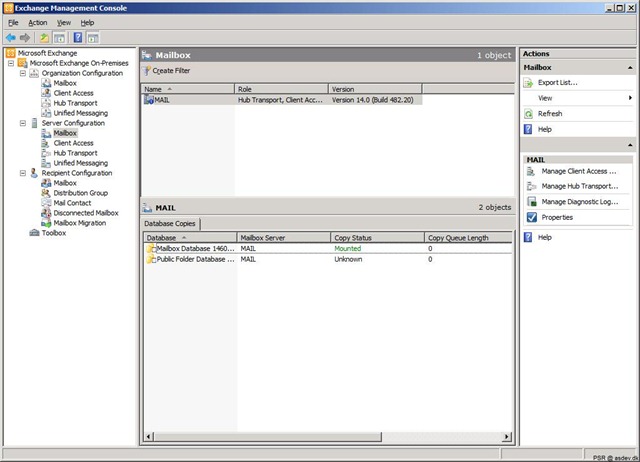Viewport: 640px width, 462px height.
Task: Sort by Copy Queue Length column header
Action: pos(469,238)
